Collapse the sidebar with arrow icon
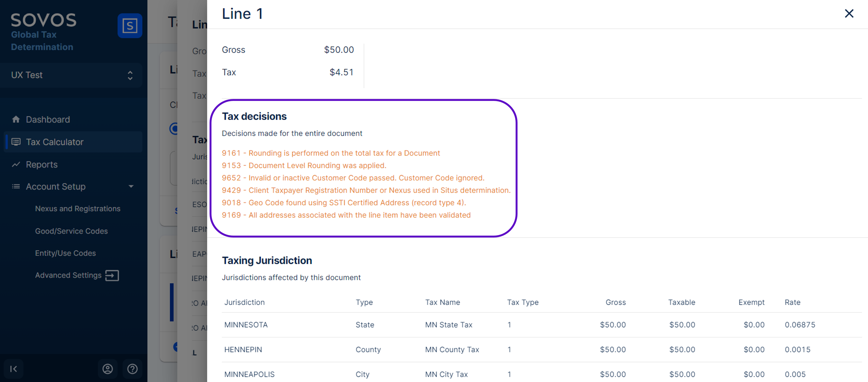Viewport: 868px width, 382px height. point(13,369)
